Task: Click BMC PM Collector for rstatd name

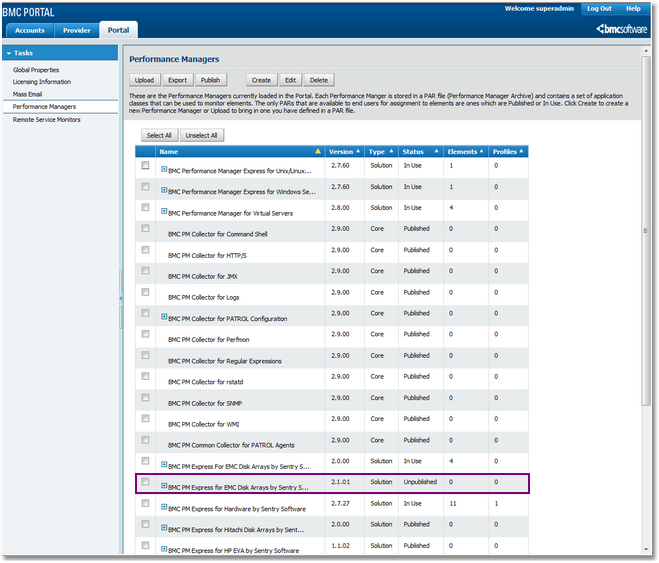Action: click(206, 382)
